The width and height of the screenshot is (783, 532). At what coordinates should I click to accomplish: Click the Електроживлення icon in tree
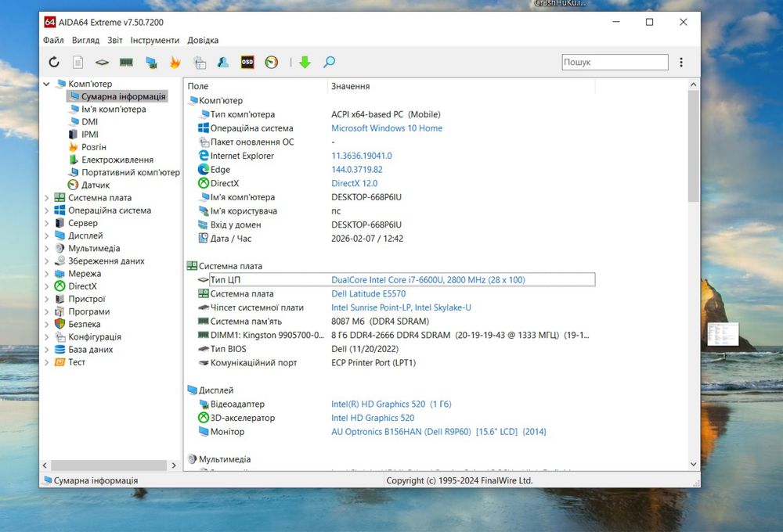73,160
